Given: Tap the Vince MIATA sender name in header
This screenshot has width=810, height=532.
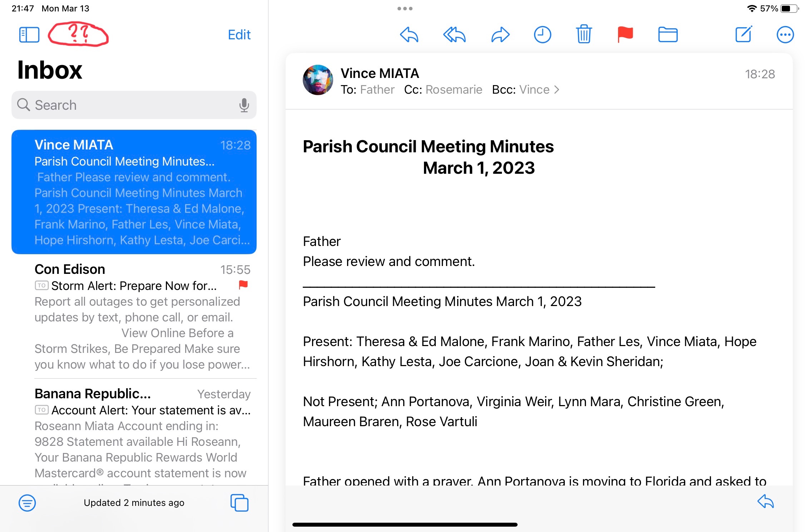Looking at the screenshot, I should point(380,73).
